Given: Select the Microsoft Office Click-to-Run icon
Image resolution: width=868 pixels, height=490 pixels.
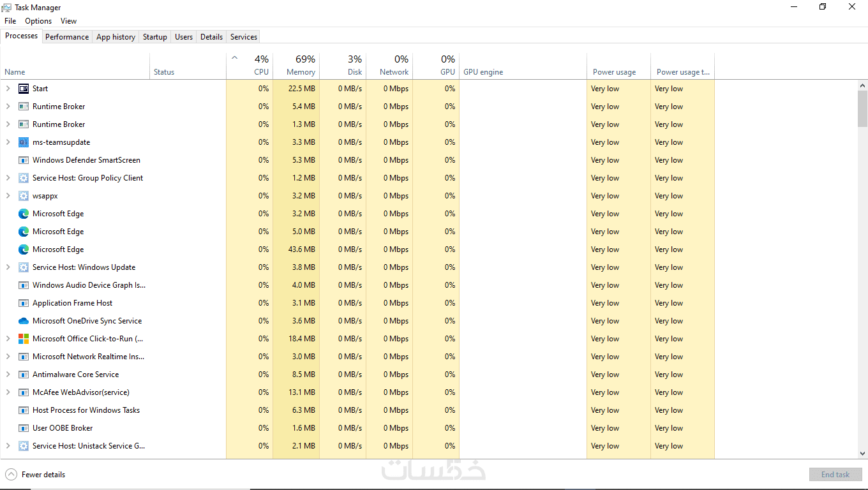Looking at the screenshot, I should [24, 339].
